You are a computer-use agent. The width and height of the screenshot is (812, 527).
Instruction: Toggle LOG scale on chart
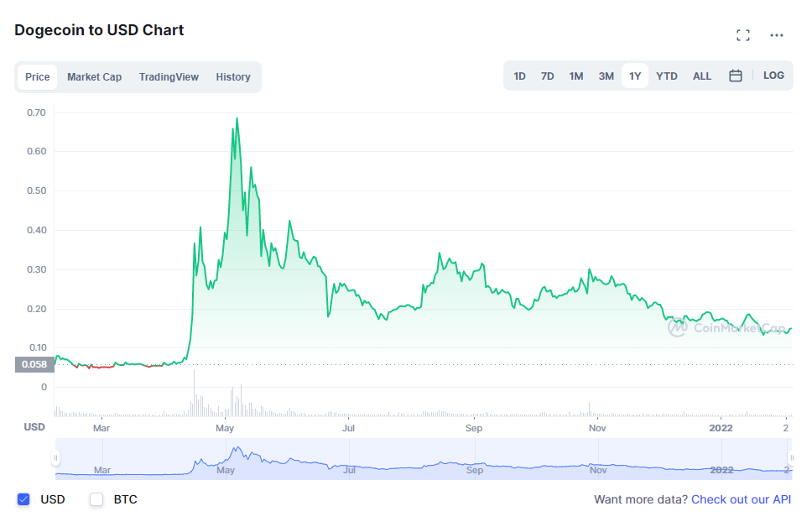(x=773, y=76)
